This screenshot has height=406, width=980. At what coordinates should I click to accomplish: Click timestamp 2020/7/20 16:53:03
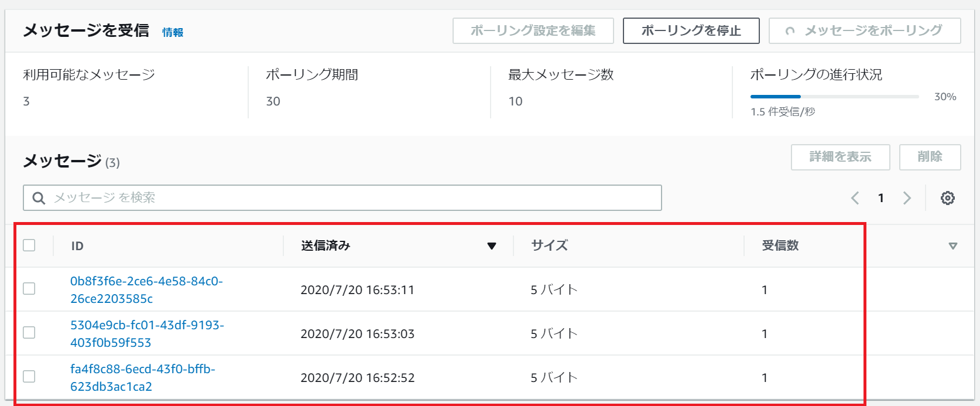tap(357, 333)
